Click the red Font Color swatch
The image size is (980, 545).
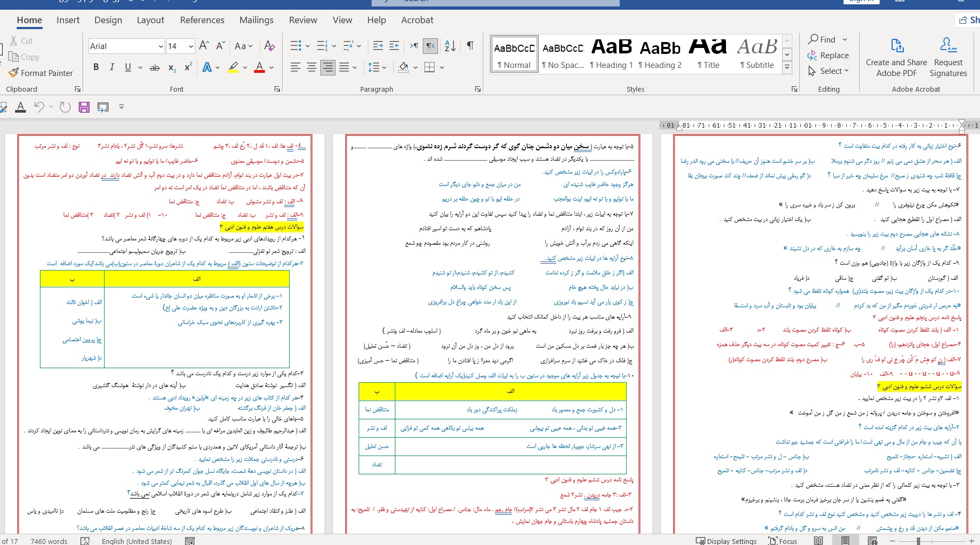tap(259, 67)
